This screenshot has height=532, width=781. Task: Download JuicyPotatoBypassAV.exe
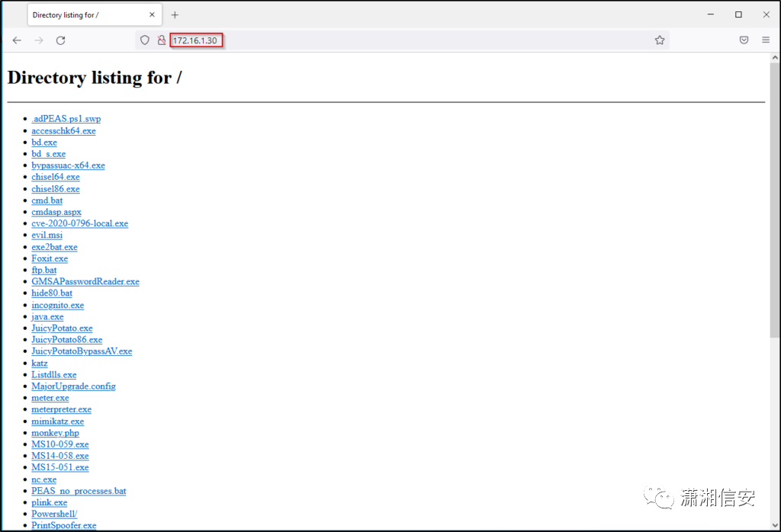82,351
